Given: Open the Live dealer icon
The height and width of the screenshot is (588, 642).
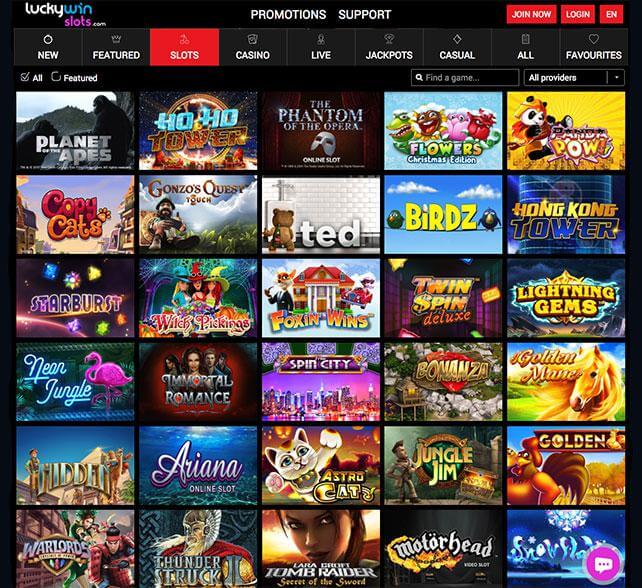Looking at the screenshot, I should (x=321, y=39).
